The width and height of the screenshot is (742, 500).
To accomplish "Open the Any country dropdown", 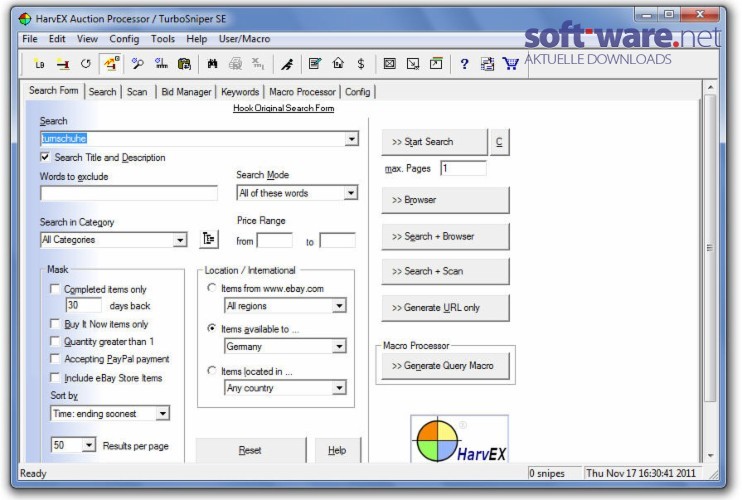I will click(x=339, y=388).
